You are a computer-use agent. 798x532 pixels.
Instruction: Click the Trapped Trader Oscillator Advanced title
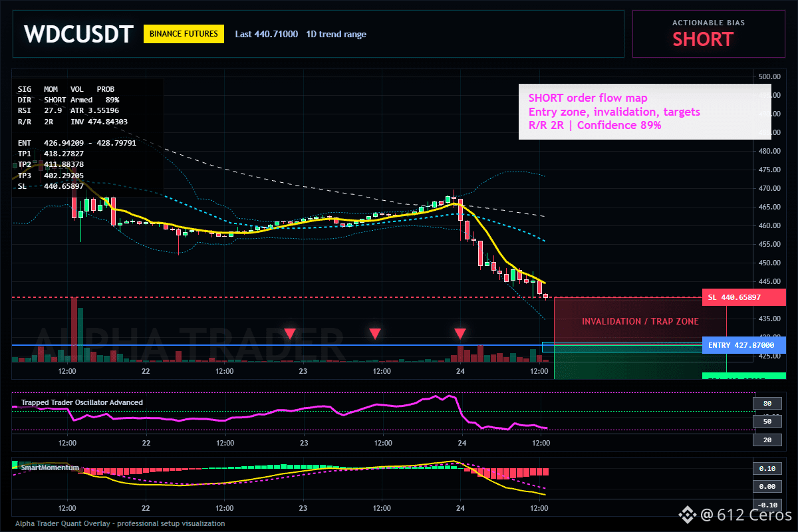coord(82,402)
